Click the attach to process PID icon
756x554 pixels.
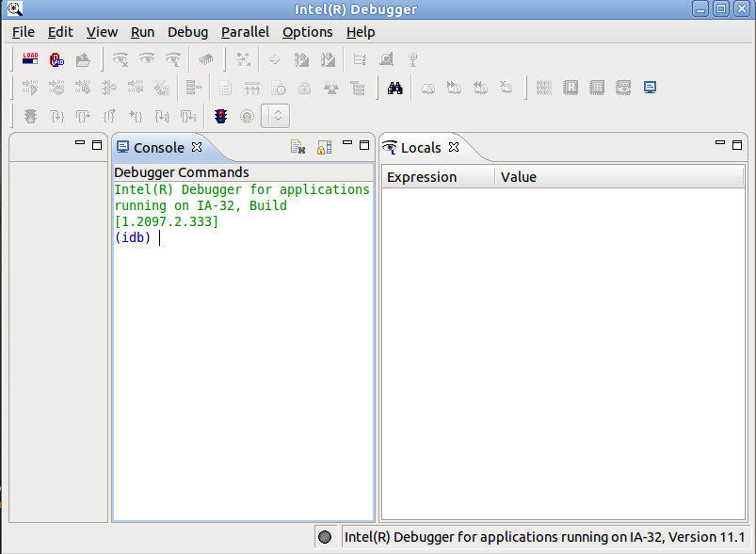56,59
